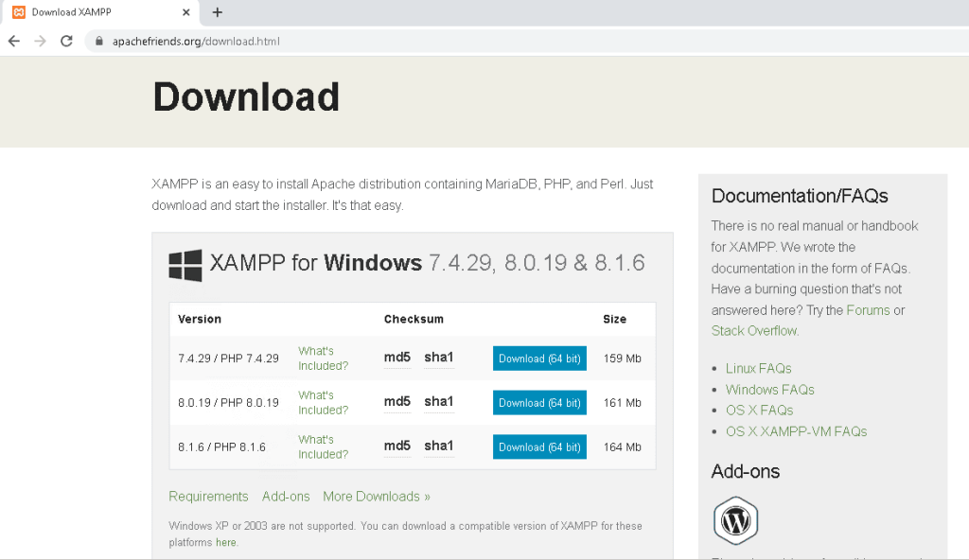Show md5 checksum for 8.1.6
Viewport: 969px width, 560px height.
tap(397, 446)
